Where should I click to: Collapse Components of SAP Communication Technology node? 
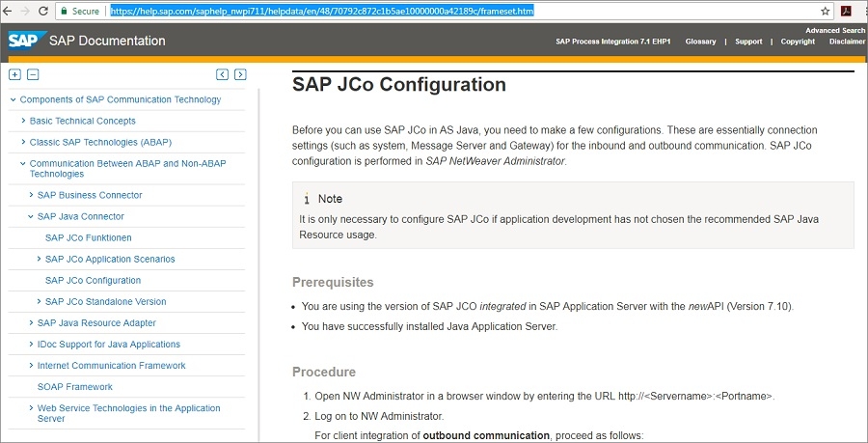click(x=13, y=99)
